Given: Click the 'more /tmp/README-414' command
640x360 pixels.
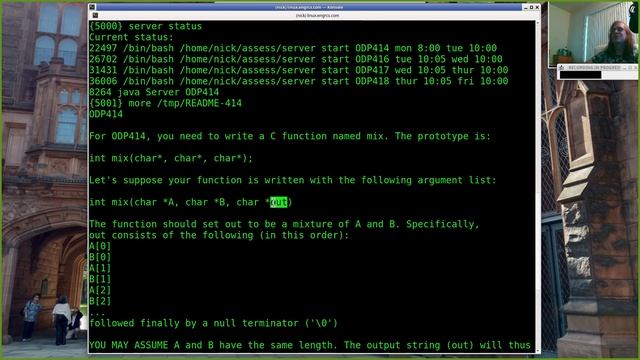Looking at the screenshot, I should 165,103.
